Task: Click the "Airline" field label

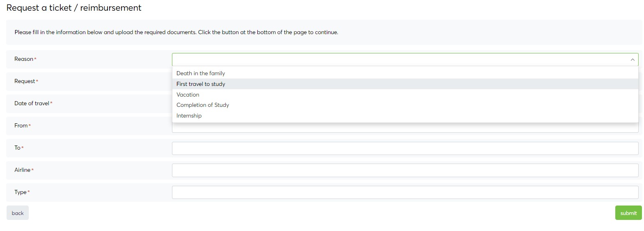Action: [x=22, y=170]
